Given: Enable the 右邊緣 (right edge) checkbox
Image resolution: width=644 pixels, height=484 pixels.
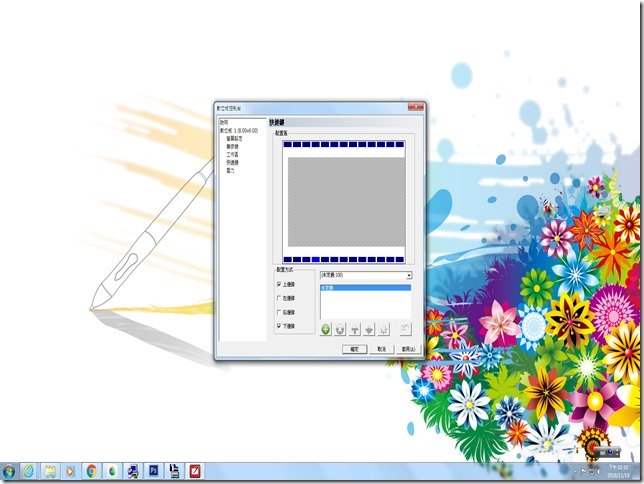Looking at the screenshot, I should point(279,312).
